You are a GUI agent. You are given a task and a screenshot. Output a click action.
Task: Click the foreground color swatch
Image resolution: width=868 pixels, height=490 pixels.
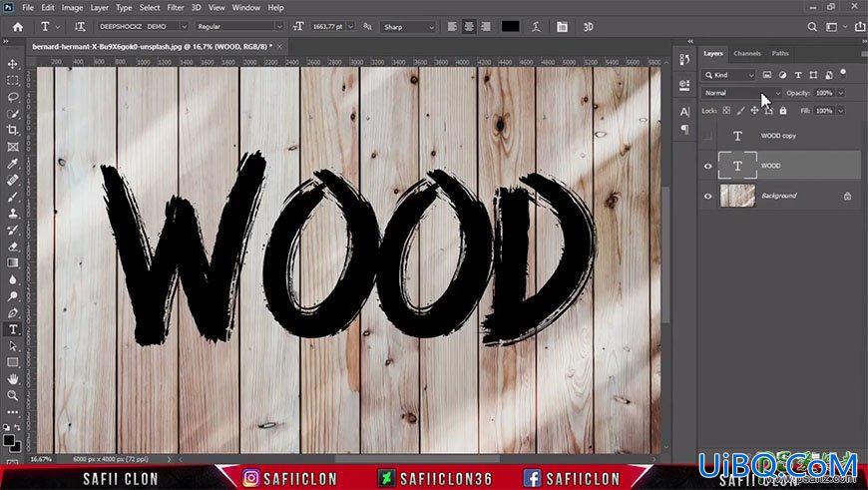[x=9, y=441]
